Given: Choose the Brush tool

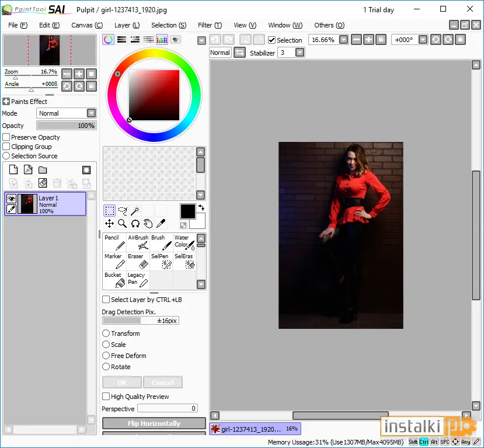Looking at the screenshot, I should tap(162, 242).
